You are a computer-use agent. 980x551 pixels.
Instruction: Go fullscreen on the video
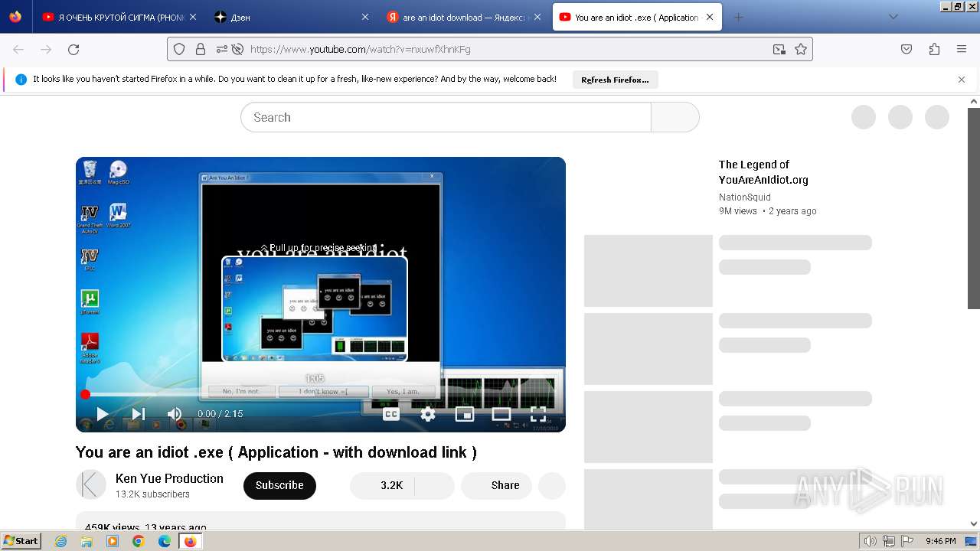pyautogui.click(x=538, y=414)
